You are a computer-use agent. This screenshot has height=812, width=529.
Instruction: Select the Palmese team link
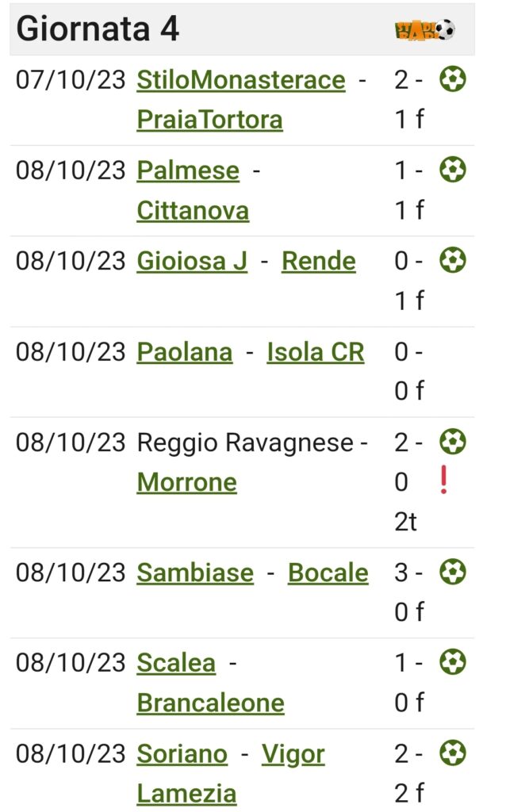(188, 171)
